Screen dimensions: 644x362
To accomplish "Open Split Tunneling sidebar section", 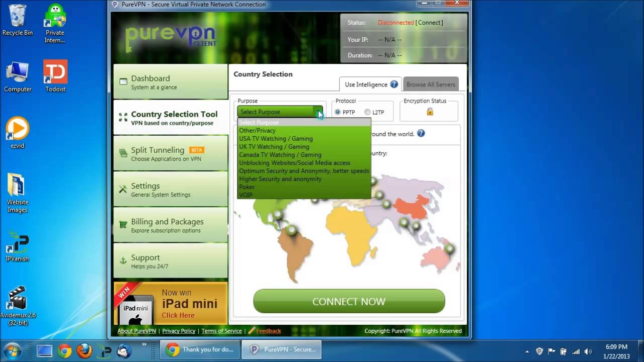I will (x=171, y=153).
